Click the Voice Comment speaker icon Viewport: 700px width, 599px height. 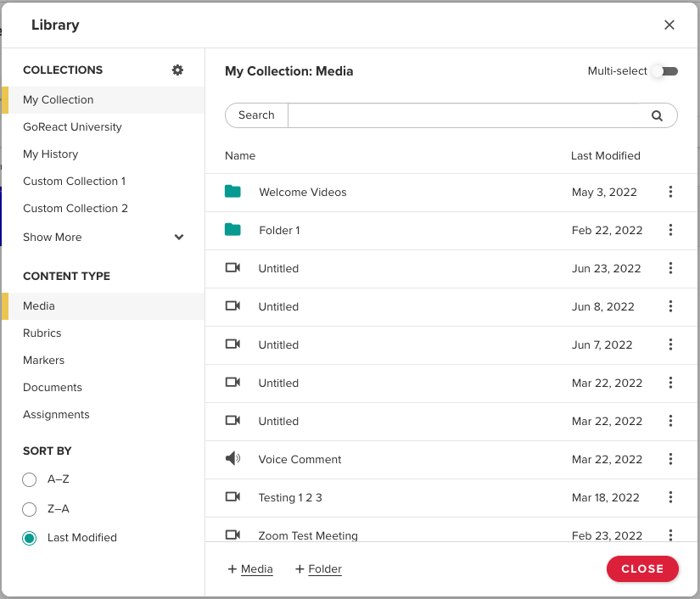232,459
